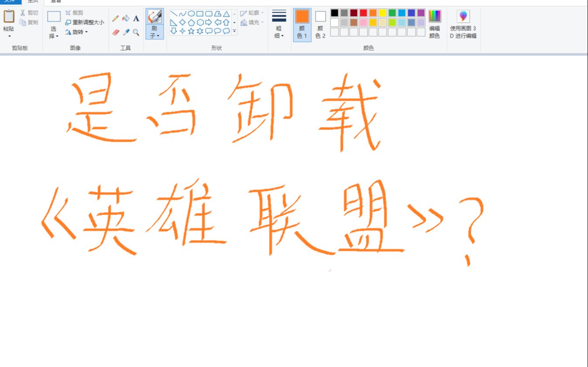Choose the isosceles Triangle shape

coord(226,14)
